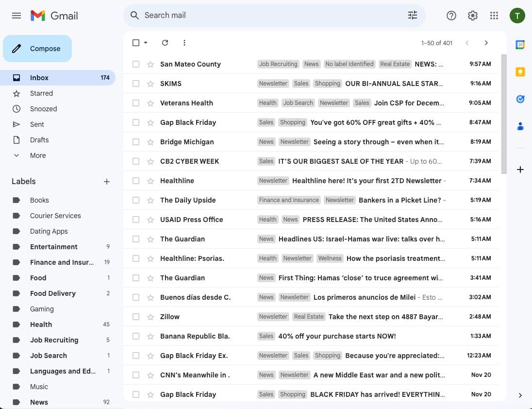Open Settings gear icon
This screenshot has width=532, height=409.
coord(472,16)
